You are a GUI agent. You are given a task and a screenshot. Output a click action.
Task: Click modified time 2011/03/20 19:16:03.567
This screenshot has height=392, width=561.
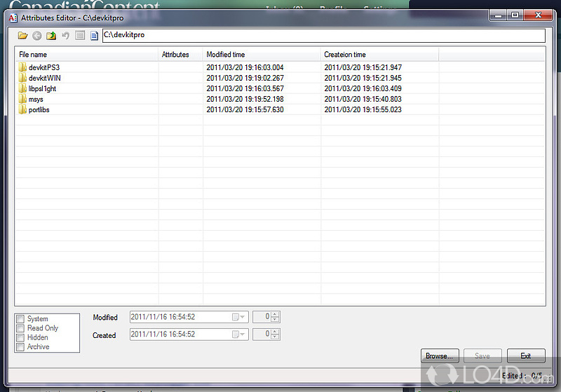pyautogui.click(x=245, y=88)
